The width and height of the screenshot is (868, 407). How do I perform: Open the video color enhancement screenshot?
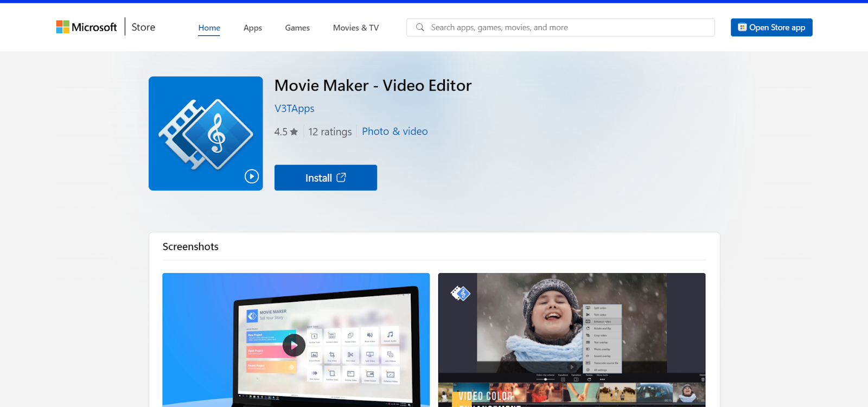click(x=572, y=340)
